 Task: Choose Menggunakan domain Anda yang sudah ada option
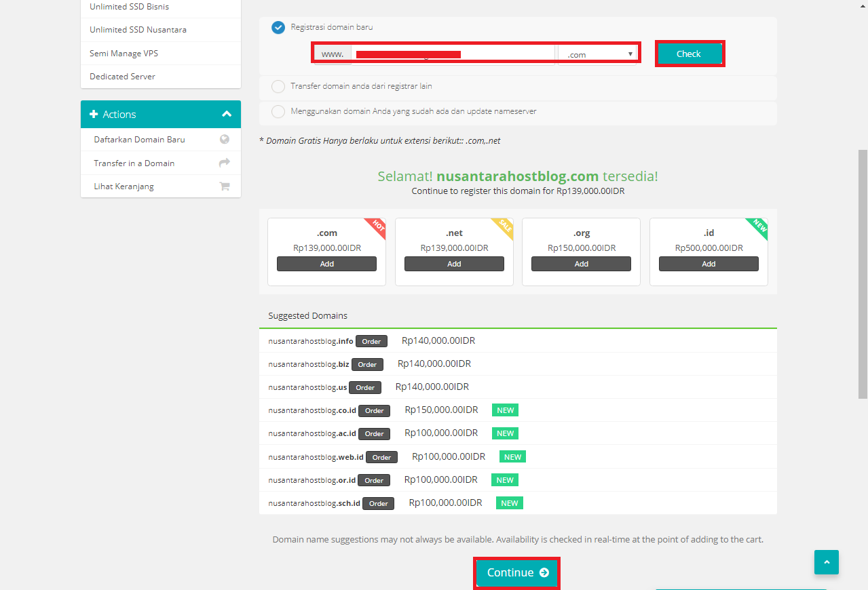click(x=278, y=112)
